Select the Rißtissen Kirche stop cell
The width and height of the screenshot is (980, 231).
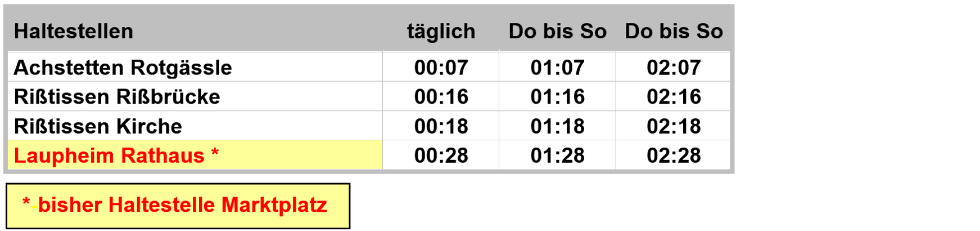click(195, 126)
